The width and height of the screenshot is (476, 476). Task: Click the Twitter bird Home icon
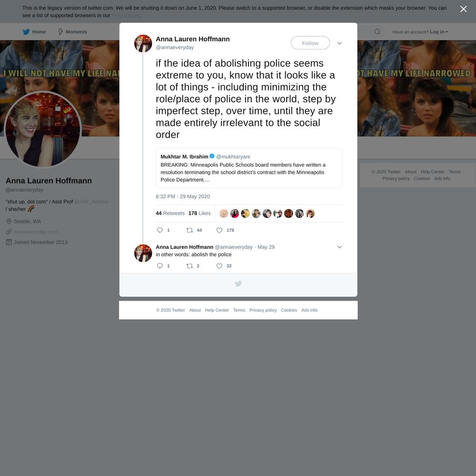[26, 31]
